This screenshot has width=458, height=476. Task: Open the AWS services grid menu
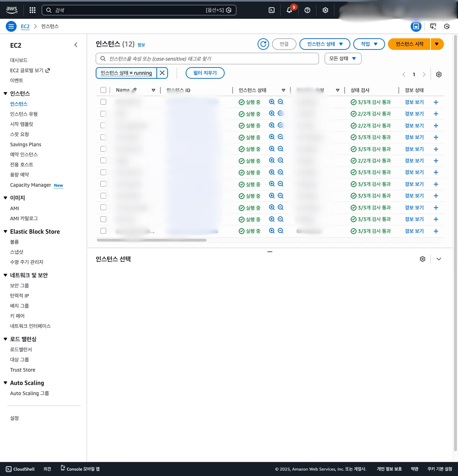click(x=33, y=10)
